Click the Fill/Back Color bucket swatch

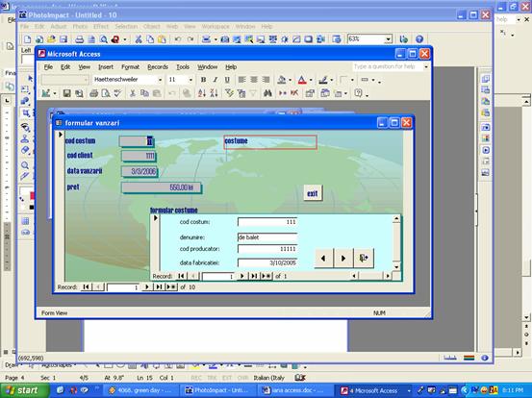(282, 80)
